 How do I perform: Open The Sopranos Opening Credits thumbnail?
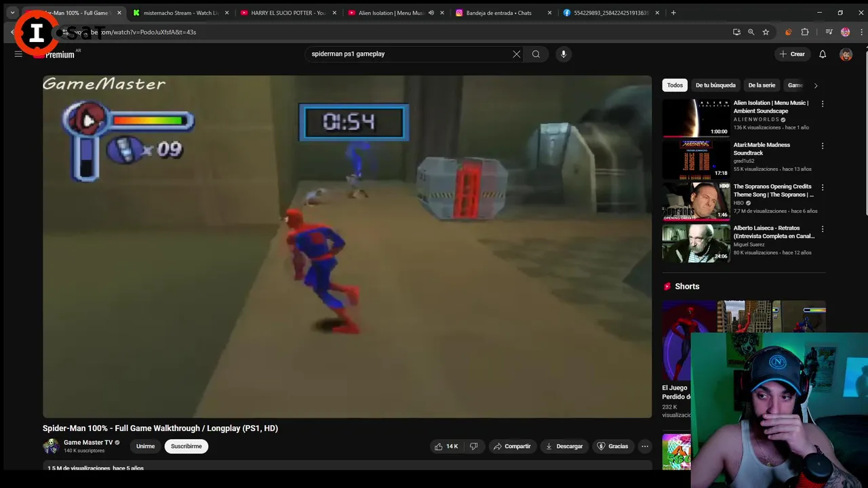pos(696,202)
